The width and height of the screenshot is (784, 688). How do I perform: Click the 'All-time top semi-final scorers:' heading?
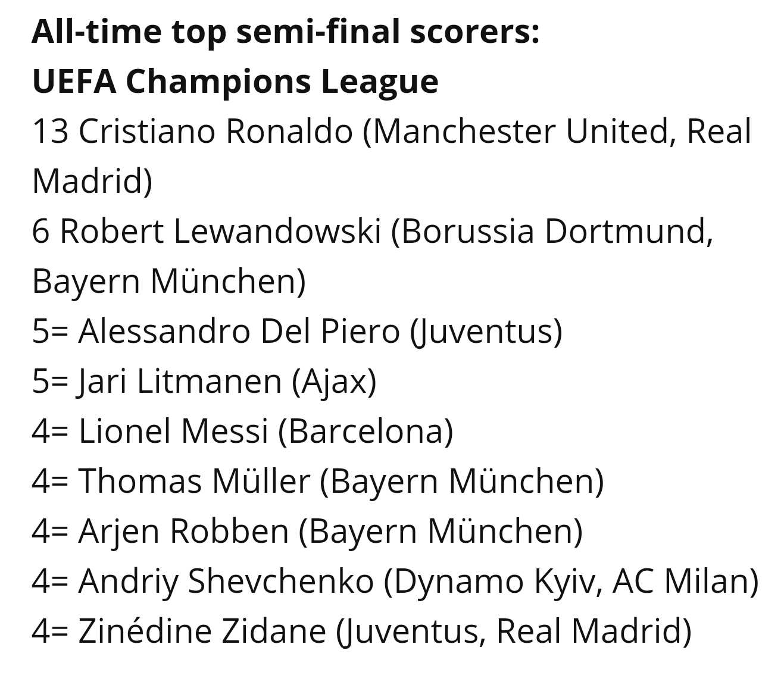pos(285,32)
